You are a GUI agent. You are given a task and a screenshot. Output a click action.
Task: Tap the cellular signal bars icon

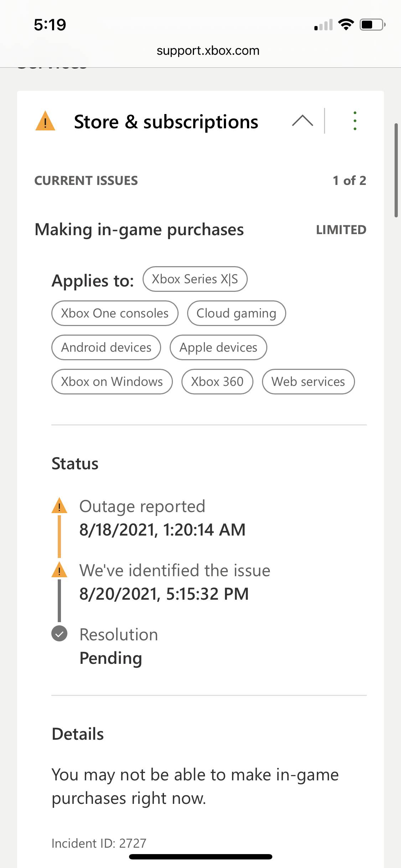point(323,25)
